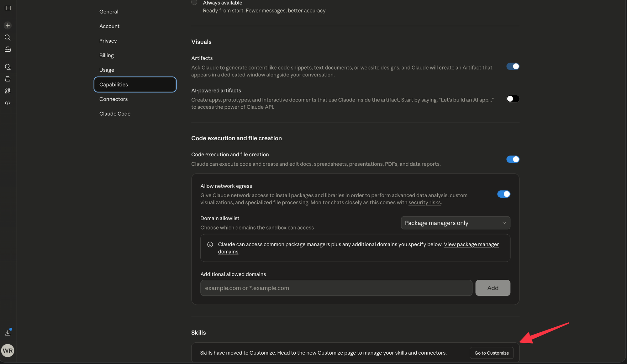Enable AI-powered artifacts toggle
627x364 pixels.
(513, 99)
